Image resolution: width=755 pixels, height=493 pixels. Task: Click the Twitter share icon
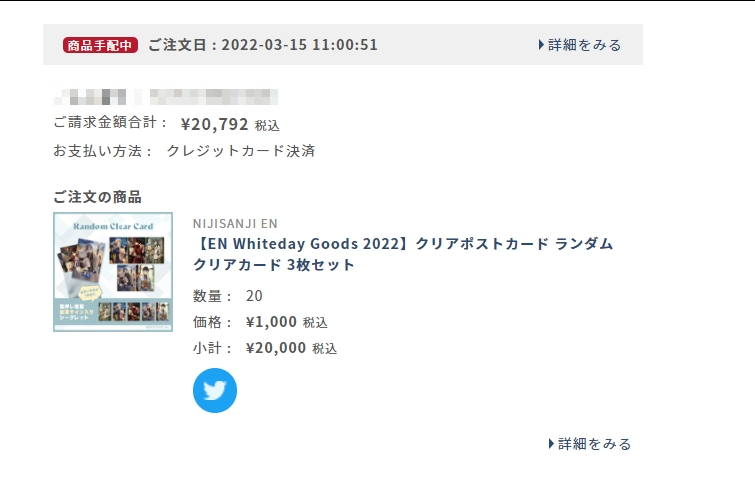click(x=215, y=390)
